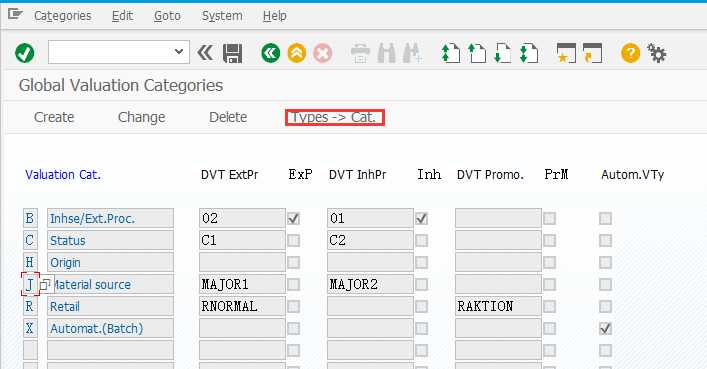The width and height of the screenshot is (707, 369).
Task: Open value help icon next to category J
Action: 46,285
